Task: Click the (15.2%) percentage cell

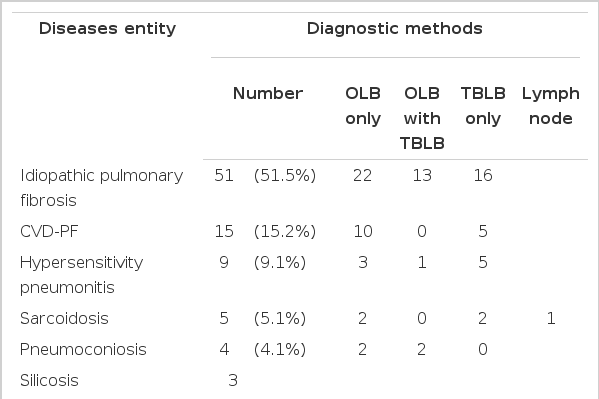Action: (x=285, y=231)
